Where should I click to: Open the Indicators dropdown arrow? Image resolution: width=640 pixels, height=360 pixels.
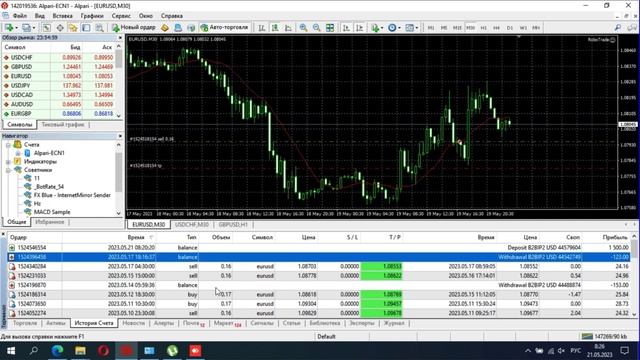pos(382,28)
